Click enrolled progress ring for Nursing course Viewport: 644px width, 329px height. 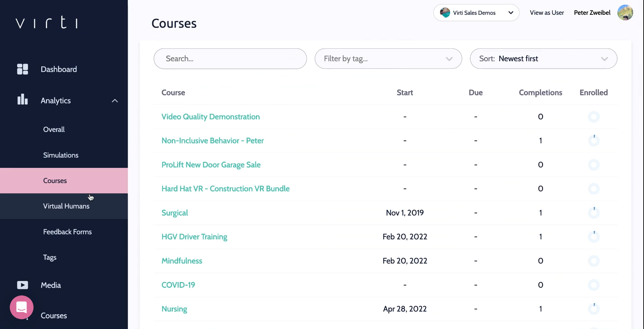coord(594,309)
